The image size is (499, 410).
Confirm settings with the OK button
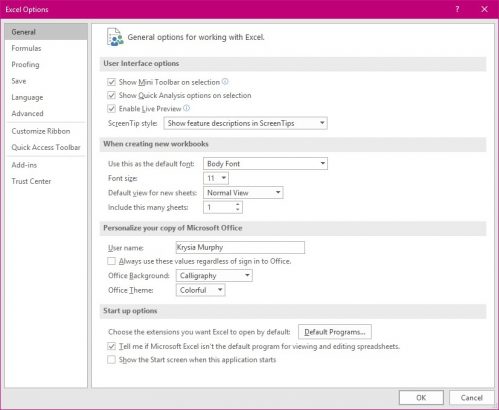[x=421, y=397]
